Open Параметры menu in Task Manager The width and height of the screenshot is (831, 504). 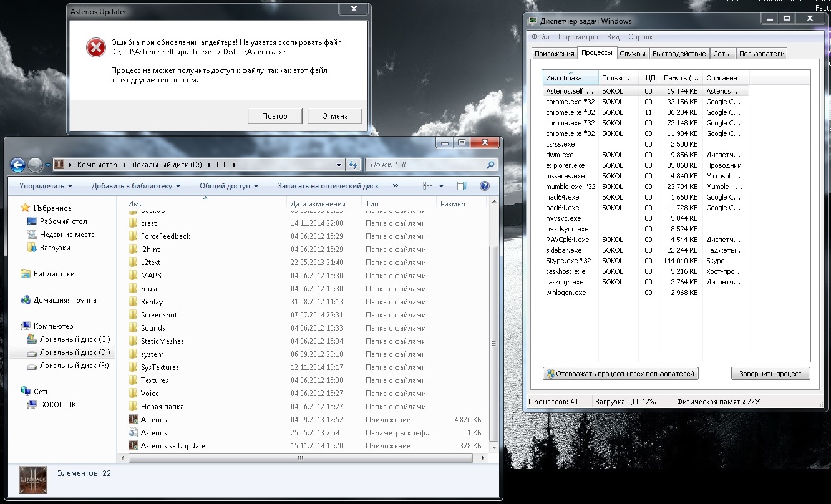(x=578, y=37)
